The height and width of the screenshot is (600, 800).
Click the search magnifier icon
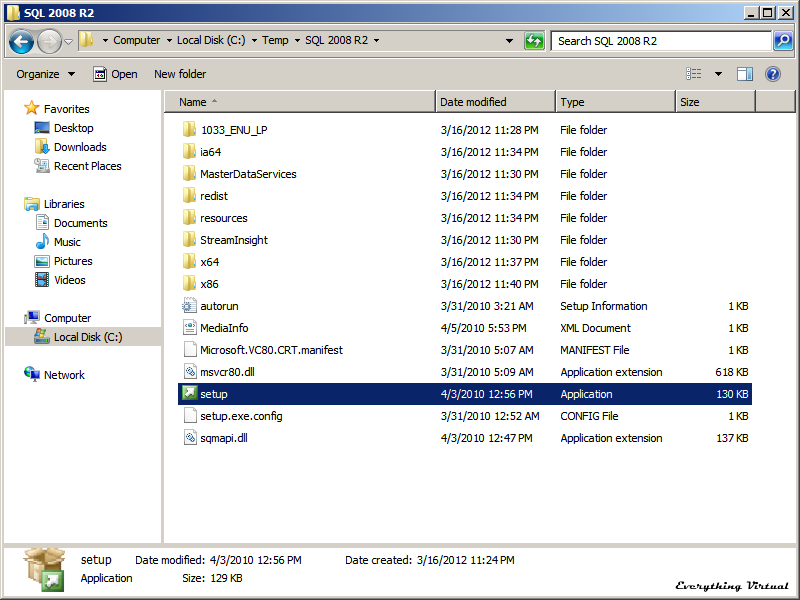coord(783,41)
